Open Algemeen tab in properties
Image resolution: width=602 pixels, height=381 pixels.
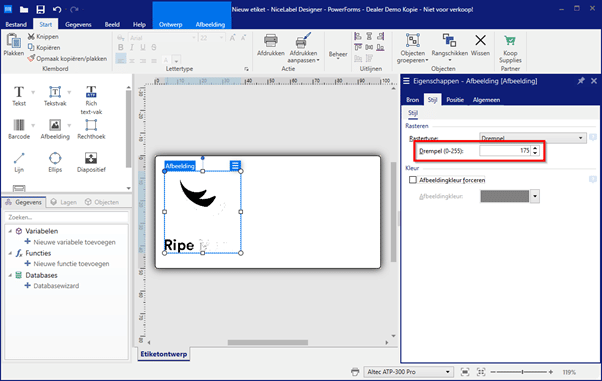coord(486,100)
